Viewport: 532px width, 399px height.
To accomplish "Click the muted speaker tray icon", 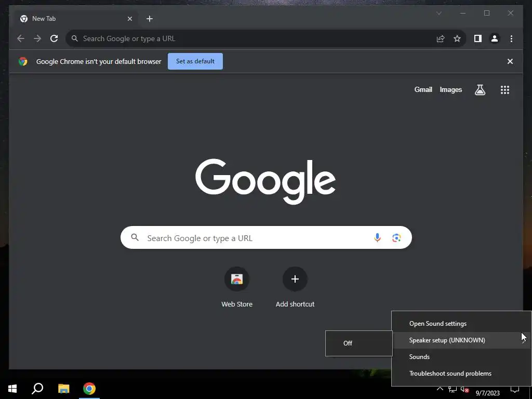I will pyautogui.click(x=464, y=390).
